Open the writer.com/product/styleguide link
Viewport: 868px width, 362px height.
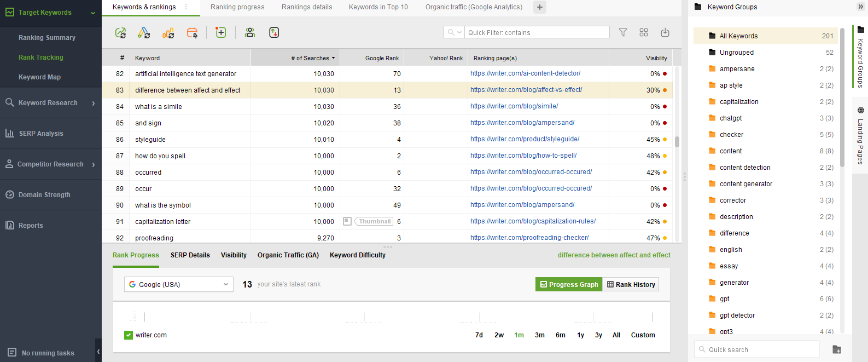[x=525, y=139]
